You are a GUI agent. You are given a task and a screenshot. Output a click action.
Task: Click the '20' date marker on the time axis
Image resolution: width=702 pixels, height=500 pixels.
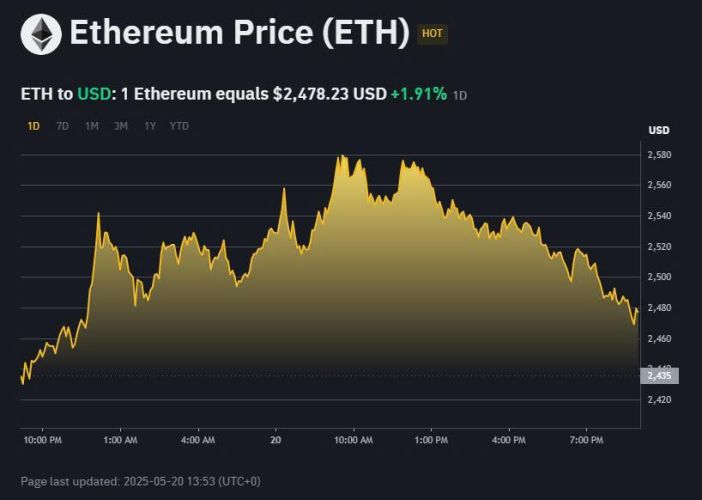[275, 440]
